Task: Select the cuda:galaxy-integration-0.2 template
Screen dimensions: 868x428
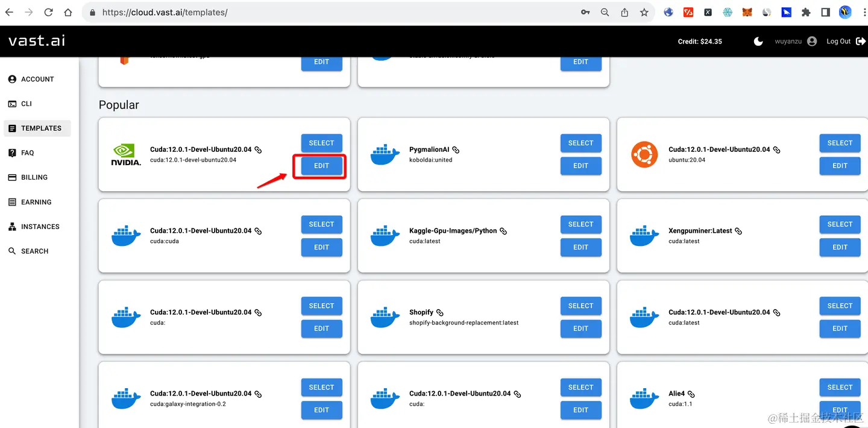Action: click(321, 387)
